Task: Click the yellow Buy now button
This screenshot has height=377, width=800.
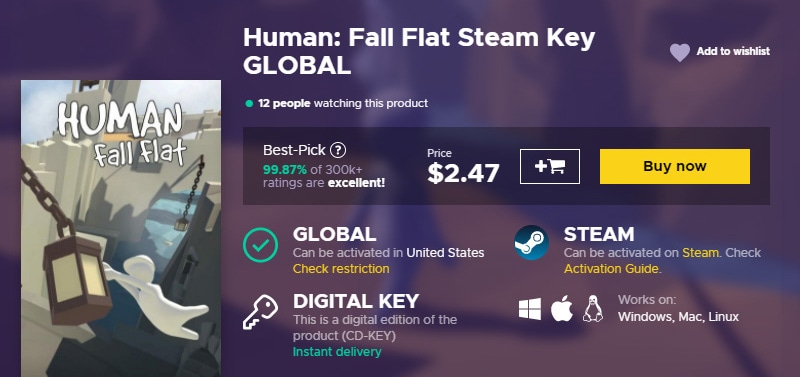Action: [x=674, y=166]
